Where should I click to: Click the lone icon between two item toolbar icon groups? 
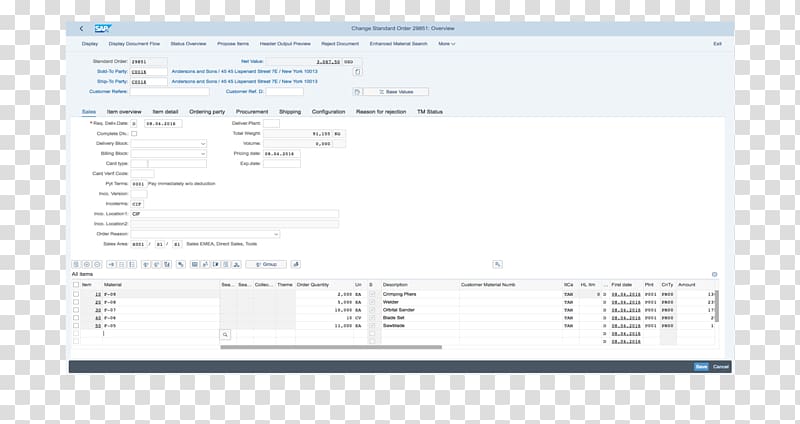(180, 264)
